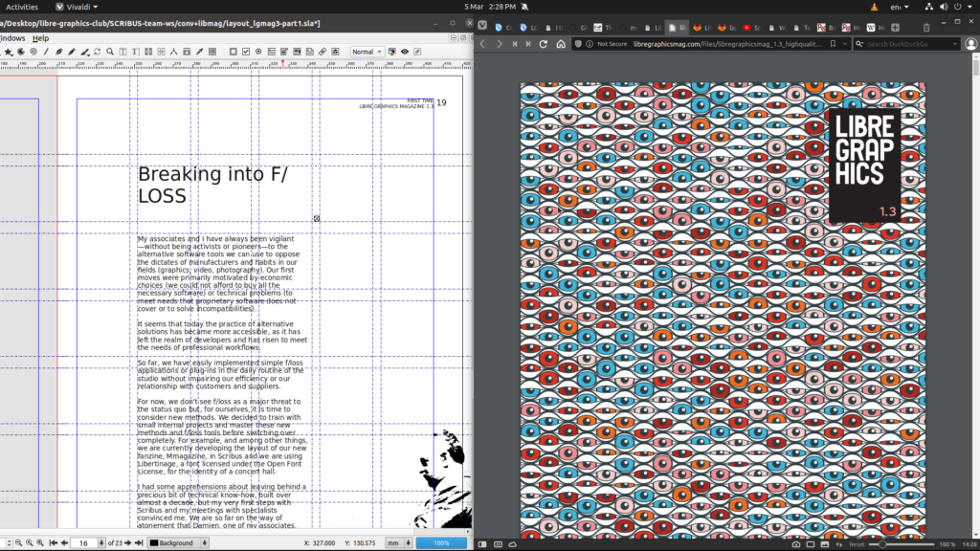The image size is (980, 551).
Task: Select the Spiral tool in Scribus
Action: 33,52
